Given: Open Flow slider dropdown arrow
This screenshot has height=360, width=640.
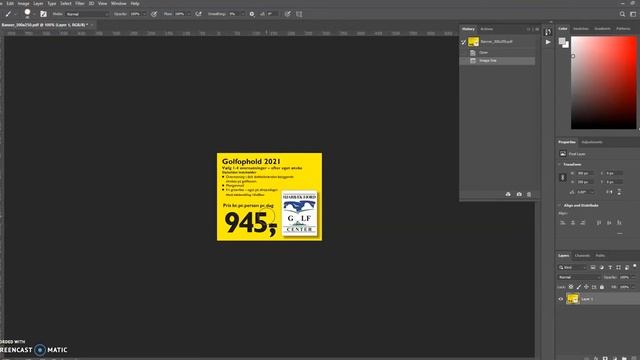Looking at the screenshot, I should coord(188,14).
